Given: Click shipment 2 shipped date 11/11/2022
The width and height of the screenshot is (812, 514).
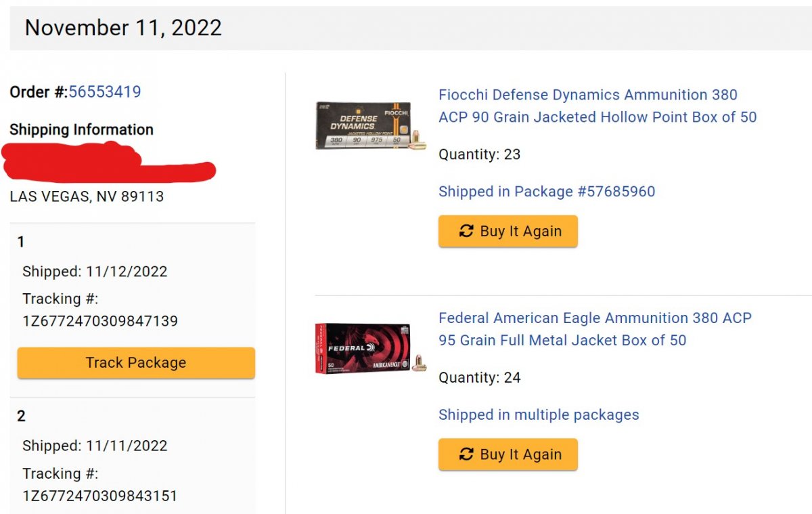Looking at the screenshot, I should 95,446.
